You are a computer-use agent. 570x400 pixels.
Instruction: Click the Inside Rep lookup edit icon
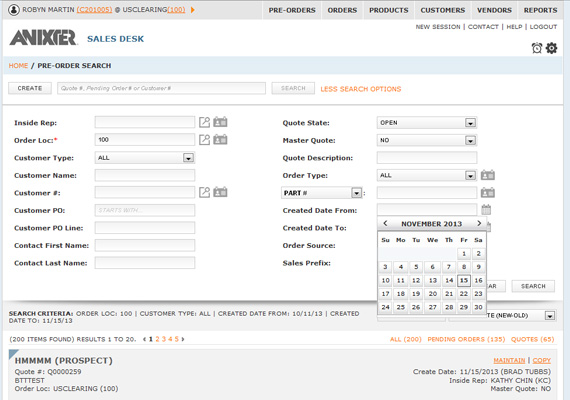pyautogui.click(x=204, y=122)
